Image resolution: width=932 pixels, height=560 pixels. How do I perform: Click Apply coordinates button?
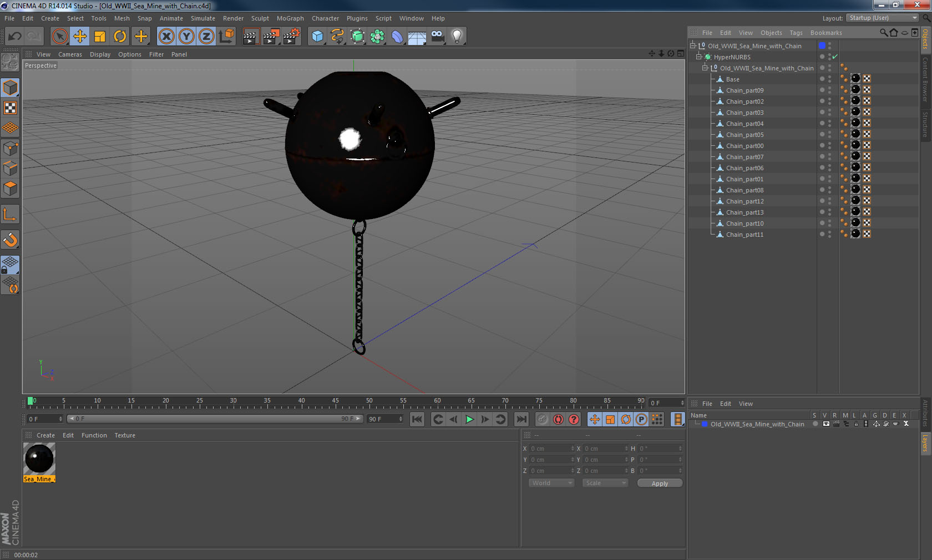(660, 483)
